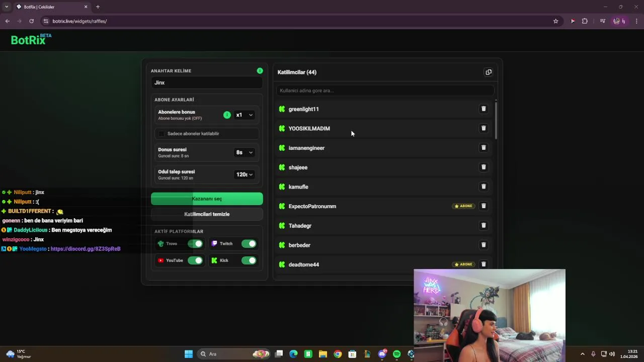Reload the page

pyautogui.click(x=31, y=21)
